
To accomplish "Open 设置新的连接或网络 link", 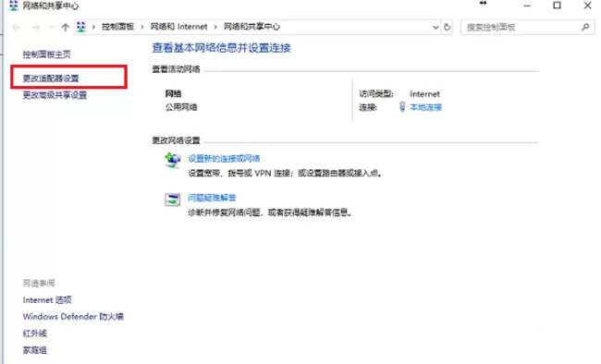I will [225, 159].
